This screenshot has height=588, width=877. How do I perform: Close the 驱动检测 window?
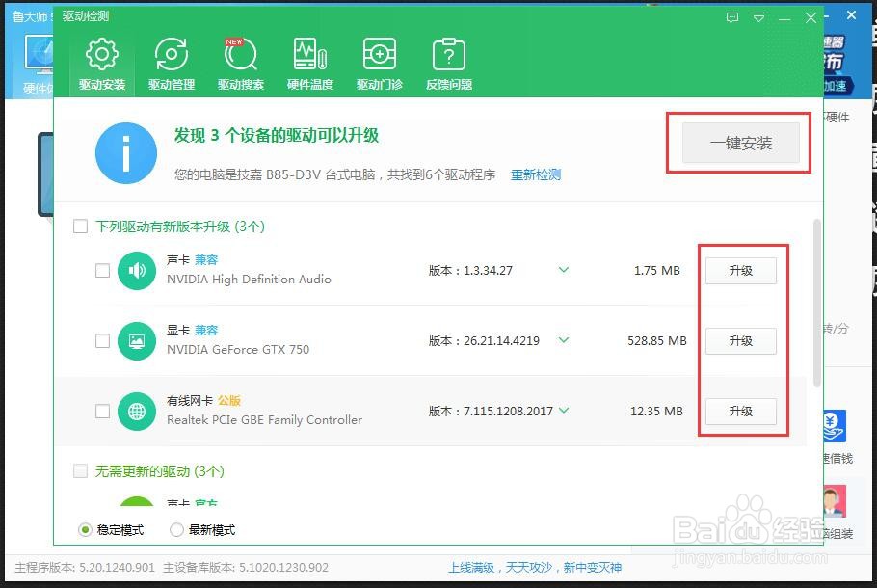point(811,18)
